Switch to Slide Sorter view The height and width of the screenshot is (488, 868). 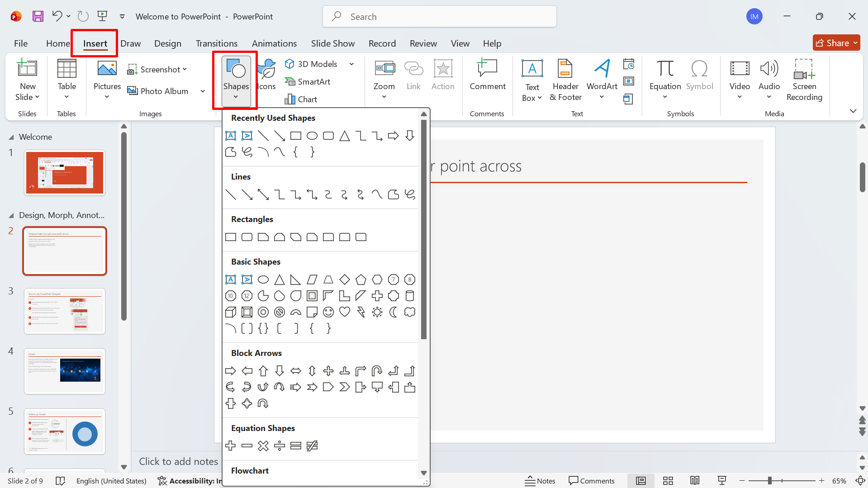668,481
